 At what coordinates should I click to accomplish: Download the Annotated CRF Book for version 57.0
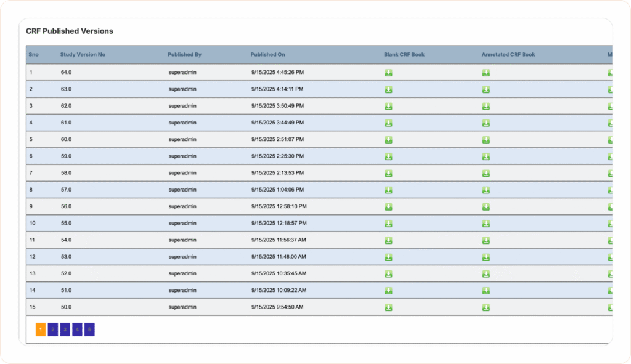tap(486, 190)
